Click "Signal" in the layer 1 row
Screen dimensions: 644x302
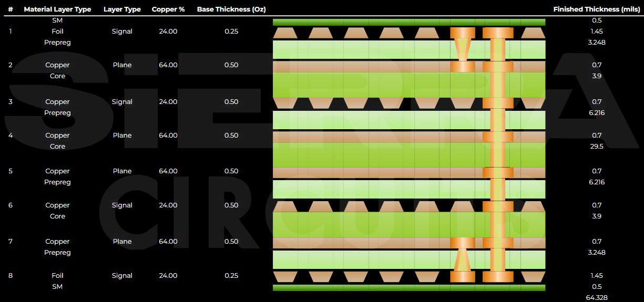122,32
